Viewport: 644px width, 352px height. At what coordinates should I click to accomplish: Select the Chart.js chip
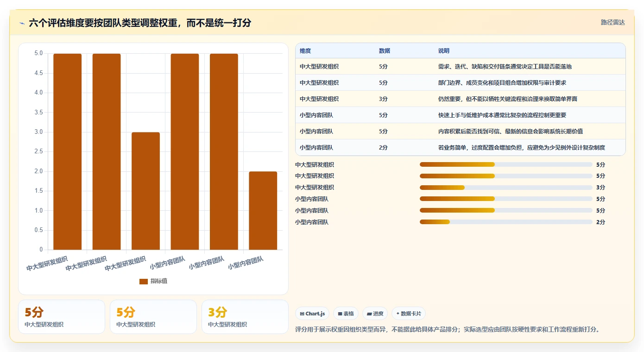(x=312, y=314)
